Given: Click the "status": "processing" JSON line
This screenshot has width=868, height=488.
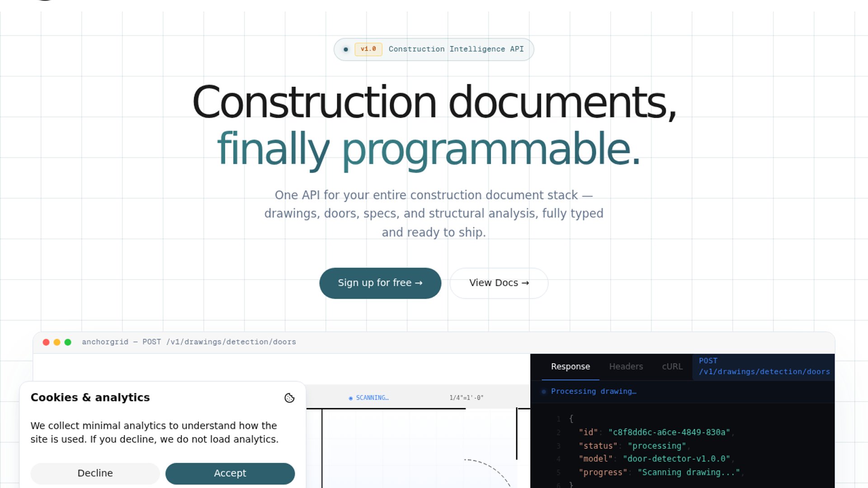Looking at the screenshot, I should [x=632, y=446].
